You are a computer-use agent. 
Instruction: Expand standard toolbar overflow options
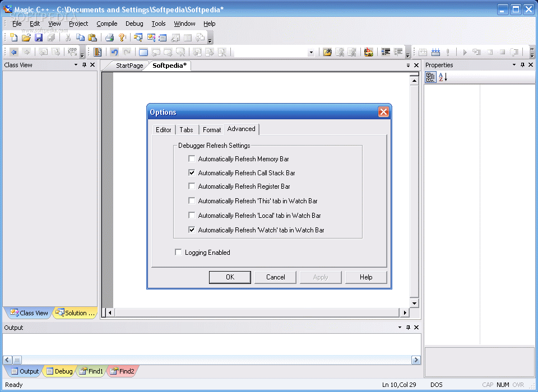[x=210, y=39]
